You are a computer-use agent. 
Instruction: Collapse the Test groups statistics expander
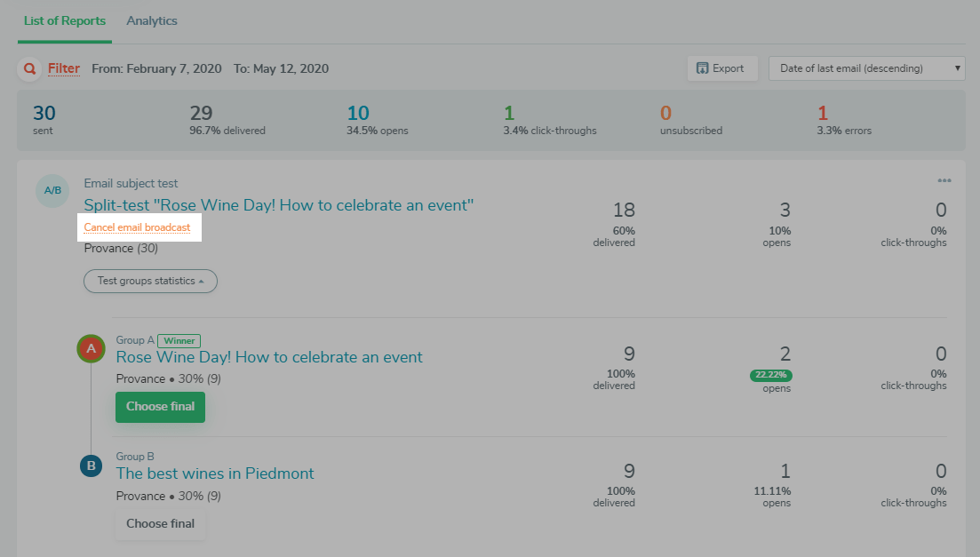tap(150, 281)
